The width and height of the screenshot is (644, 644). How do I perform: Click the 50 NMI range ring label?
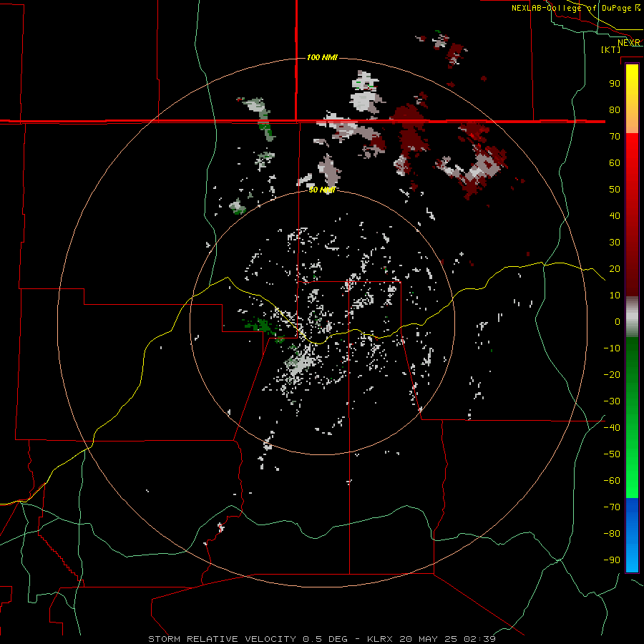click(322, 190)
